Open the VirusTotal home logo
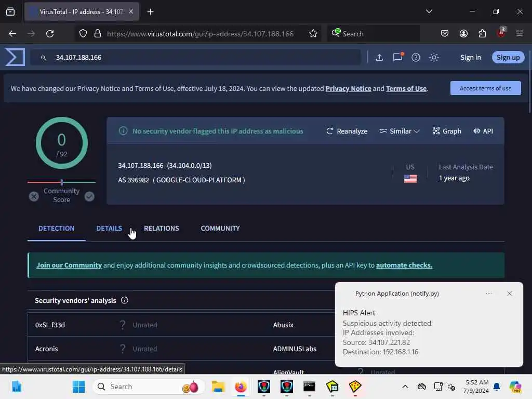Image resolution: width=532 pixels, height=399 pixels. coord(15,57)
